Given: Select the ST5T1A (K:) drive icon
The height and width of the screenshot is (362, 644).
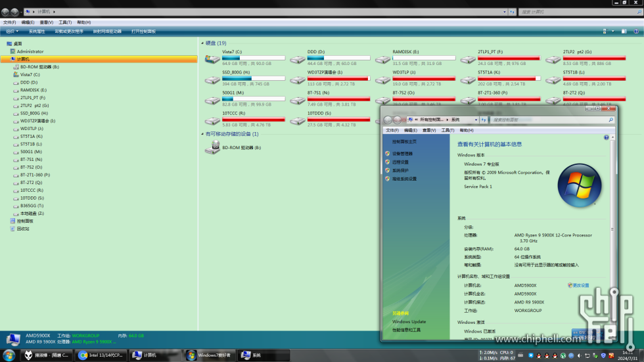Looking at the screenshot, I should coord(468,80).
